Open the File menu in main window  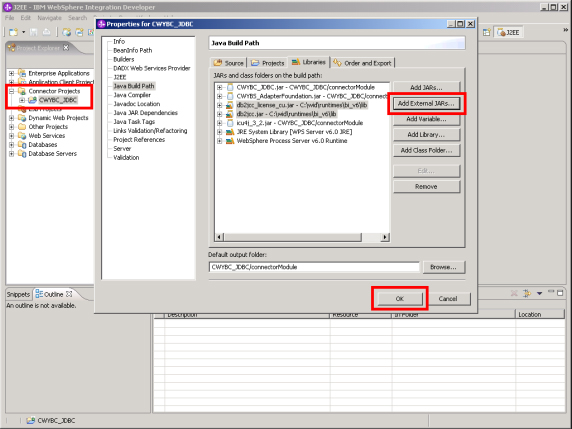[x=9, y=18]
